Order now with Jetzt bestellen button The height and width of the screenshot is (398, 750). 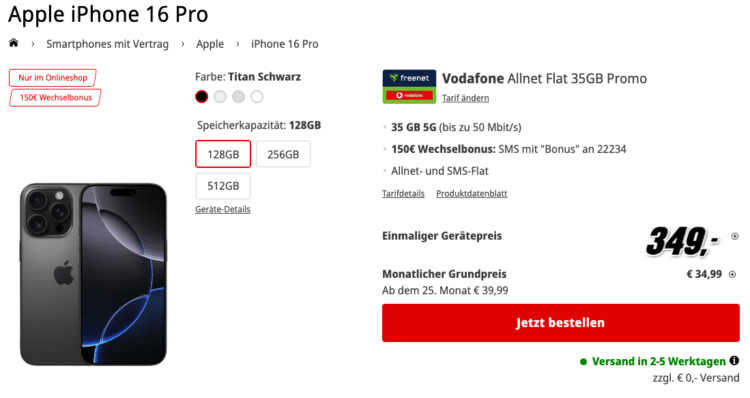coord(561,323)
